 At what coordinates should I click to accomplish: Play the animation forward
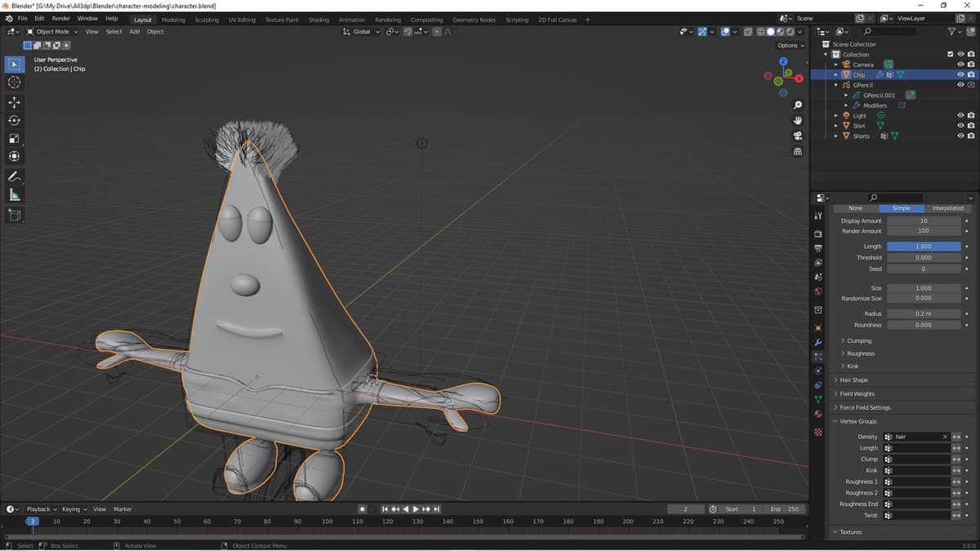(416, 509)
